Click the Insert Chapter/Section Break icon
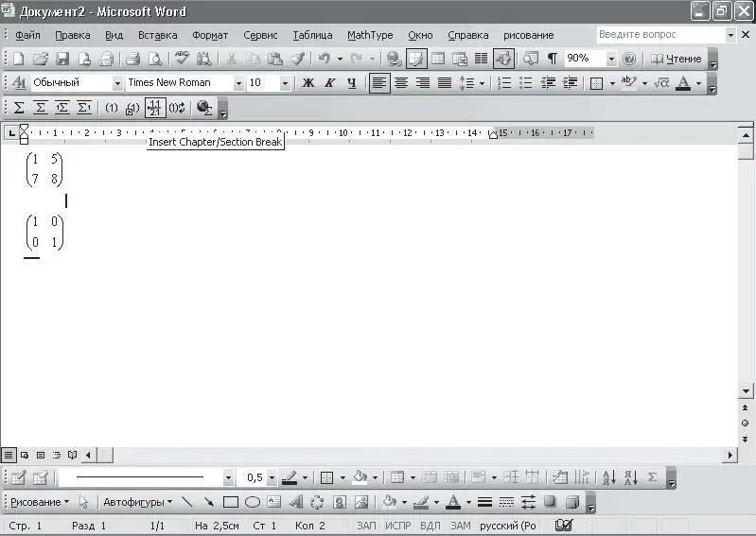Viewport: 756px width, 536px height. [x=155, y=108]
